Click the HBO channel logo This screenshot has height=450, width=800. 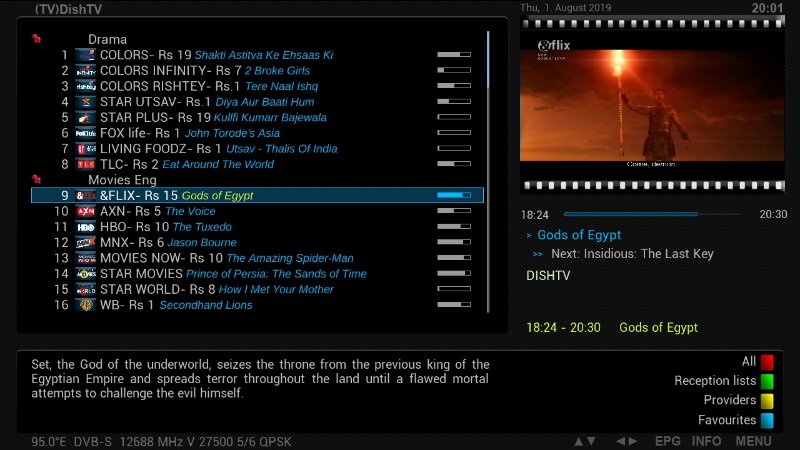pos(85,227)
